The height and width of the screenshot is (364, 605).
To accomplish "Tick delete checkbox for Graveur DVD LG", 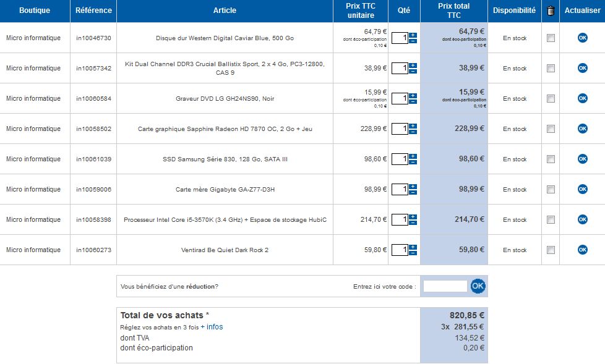I will (x=551, y=98).
